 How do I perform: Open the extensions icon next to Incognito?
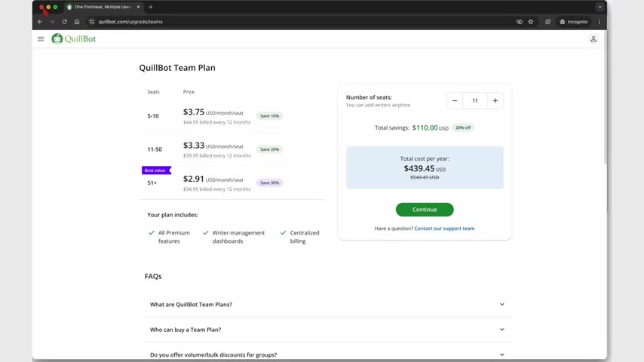pos(547,22)
